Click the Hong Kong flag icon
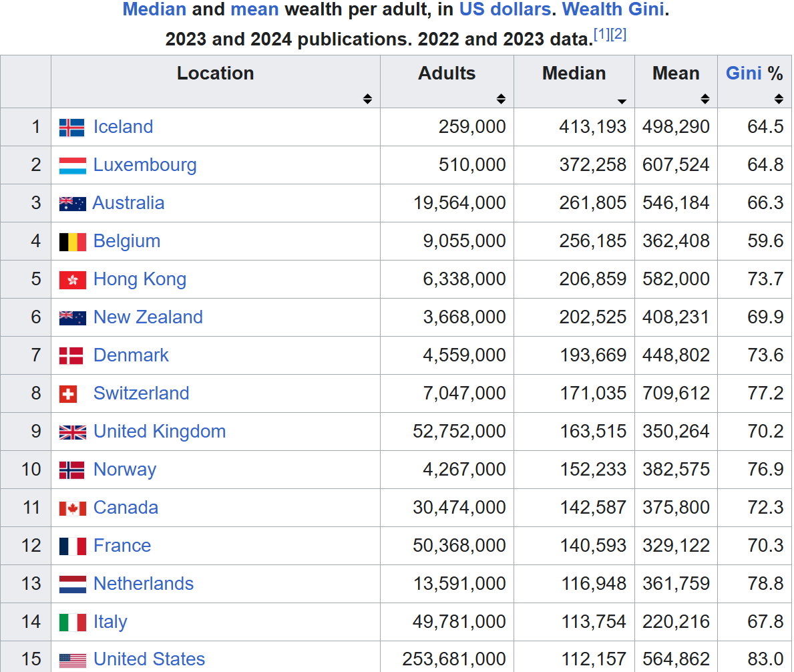This screenshot has height=672, width=794. (72, 280)
